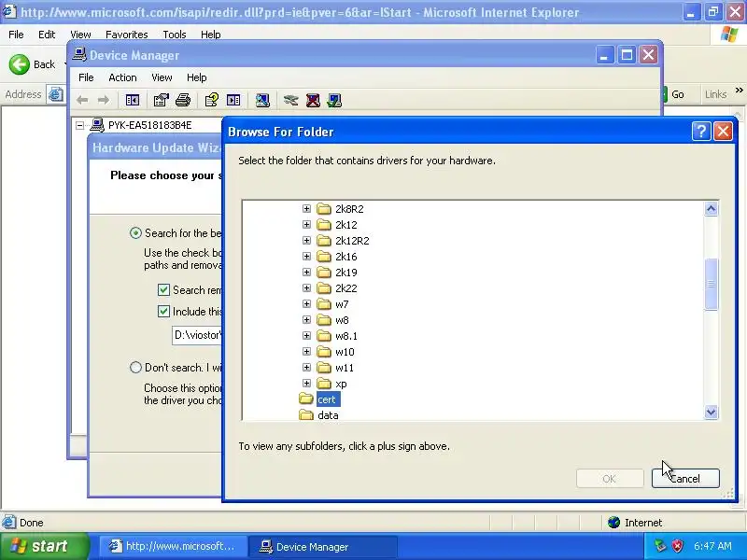
Task: Click the page icon beside the IE Address label
Action: [x=55, y=94]
